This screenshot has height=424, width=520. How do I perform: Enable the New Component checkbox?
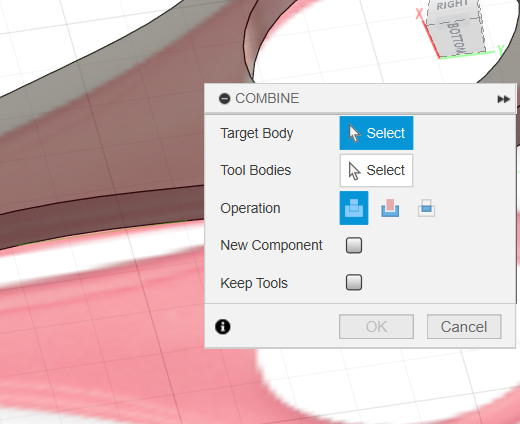(x=354, y=245)
